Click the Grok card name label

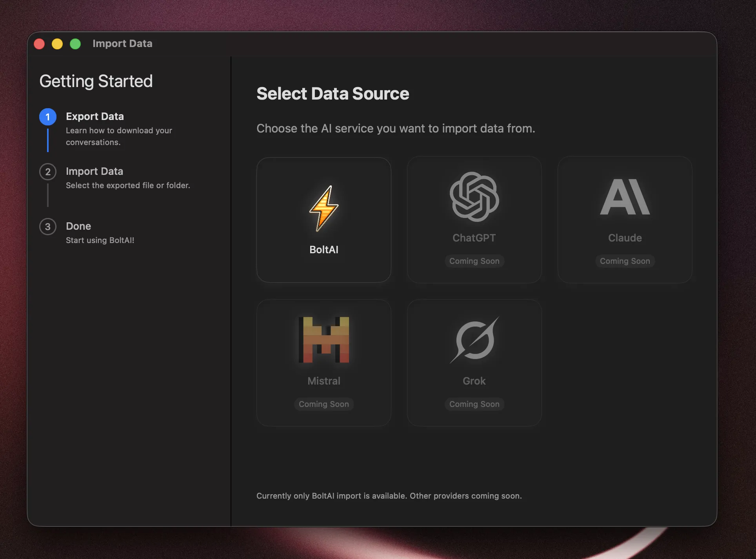[x=474, y=381]
